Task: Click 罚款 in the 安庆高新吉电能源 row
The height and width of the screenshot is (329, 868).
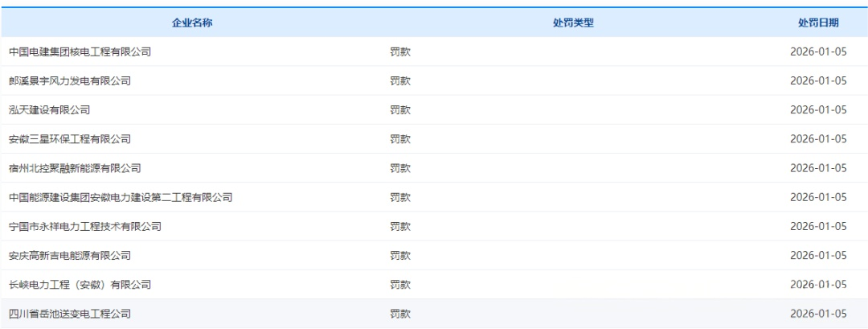Action: (400, 255)
